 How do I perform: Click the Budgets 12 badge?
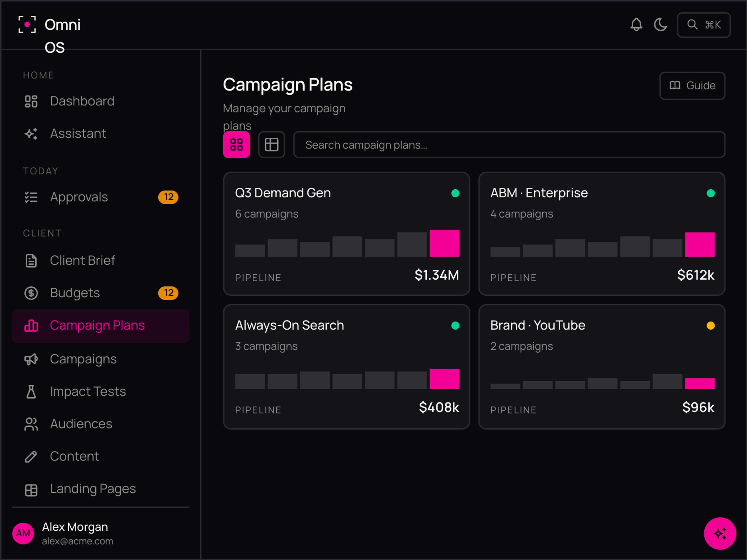pyautogui.click(x=168, y=293)
